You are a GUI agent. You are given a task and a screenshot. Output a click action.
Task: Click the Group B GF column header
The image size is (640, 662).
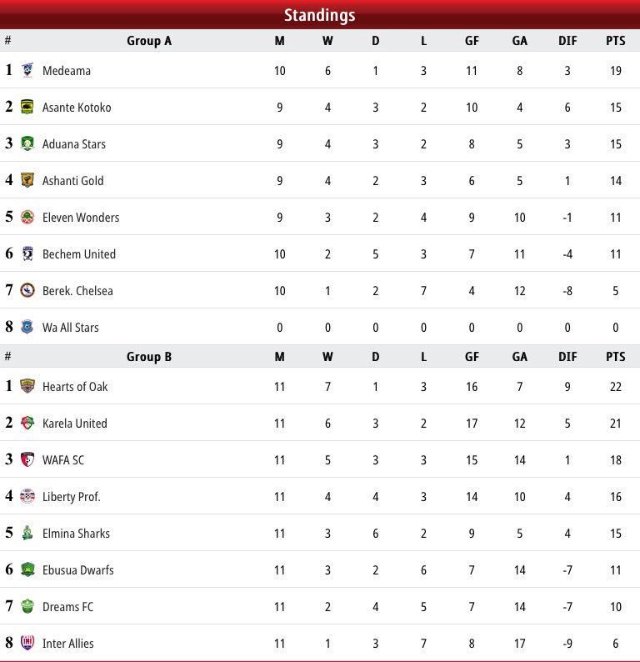pyautogui.click(x=472, y=357)
